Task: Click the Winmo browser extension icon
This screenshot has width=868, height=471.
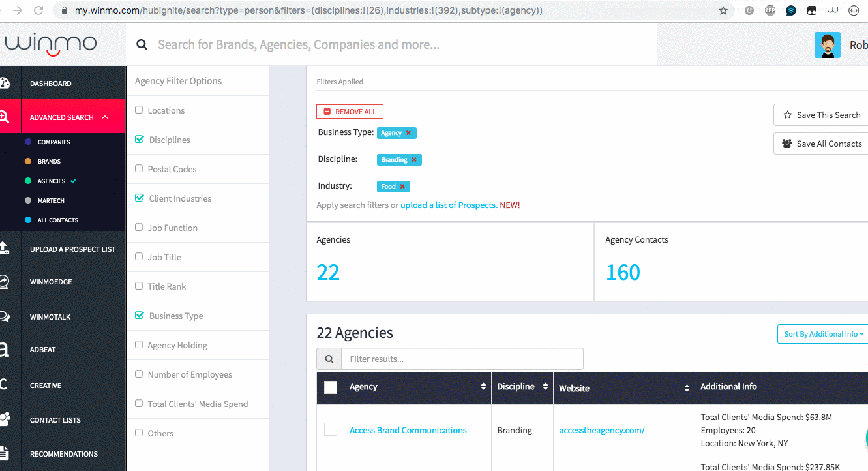Action: pyautogui.click(x=832, y=10)
